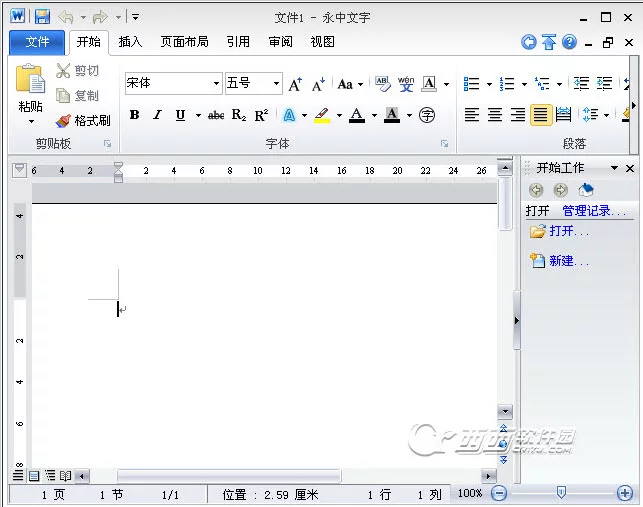The height and width of the screenshot is (507, 643).
Task: Decrease font size with A-down icon
Action: click(x=318, y=84)
